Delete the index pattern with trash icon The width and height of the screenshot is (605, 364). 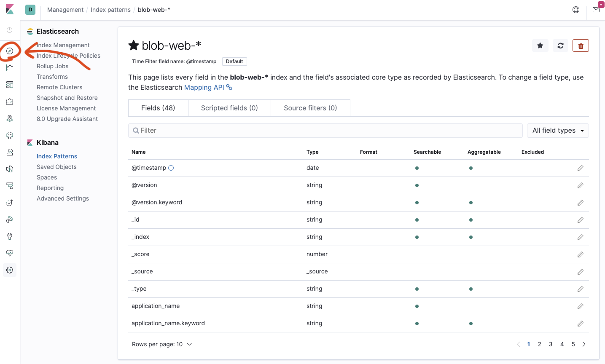tap(581, 45)
